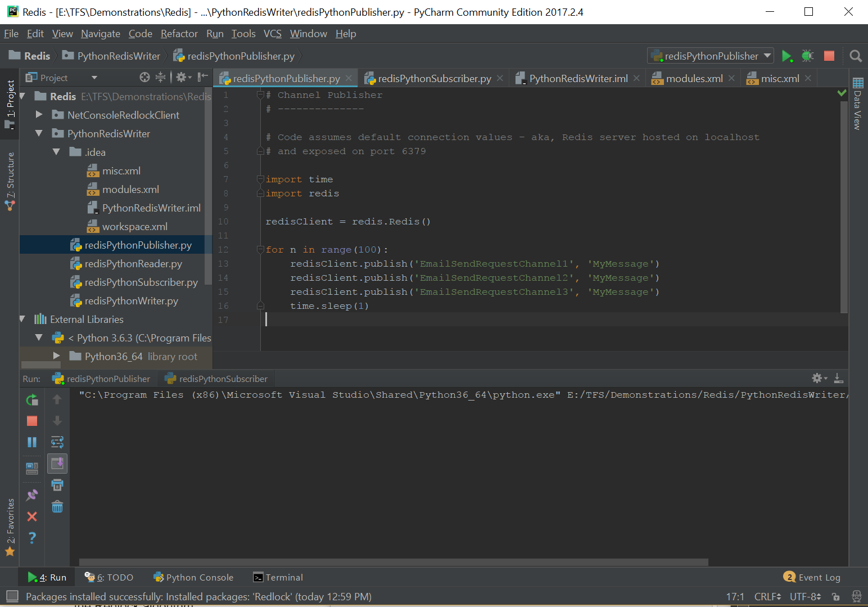Close the modules.xml editor tab
The width and height of the screenshot is (868, 607).
coord(731,78)
